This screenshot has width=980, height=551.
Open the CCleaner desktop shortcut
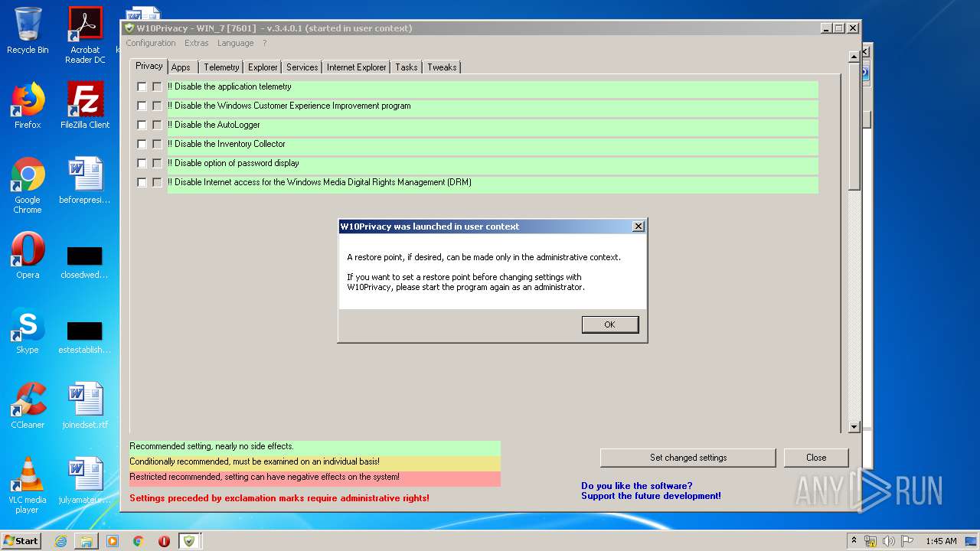28,406
